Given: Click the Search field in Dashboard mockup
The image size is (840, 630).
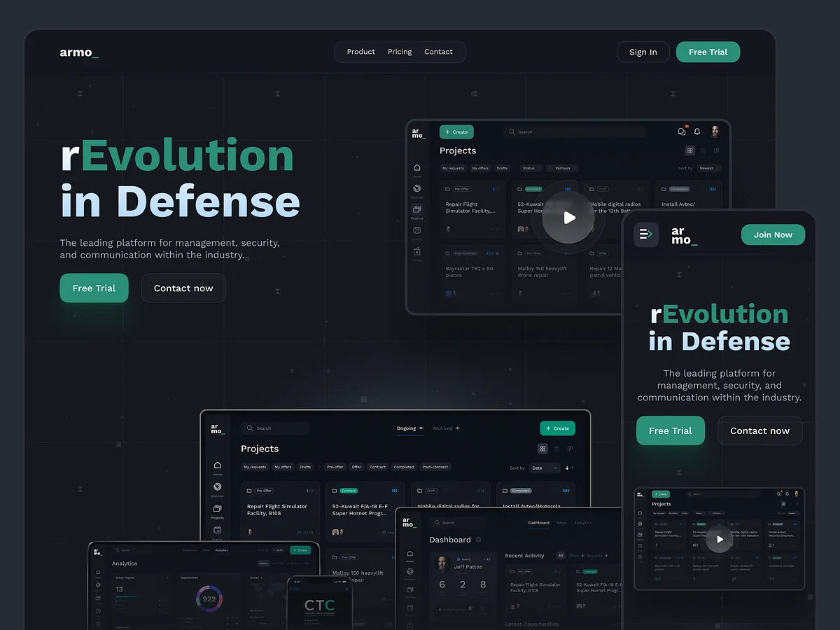Looking at the screenshot, I should (x=458, y=523).
